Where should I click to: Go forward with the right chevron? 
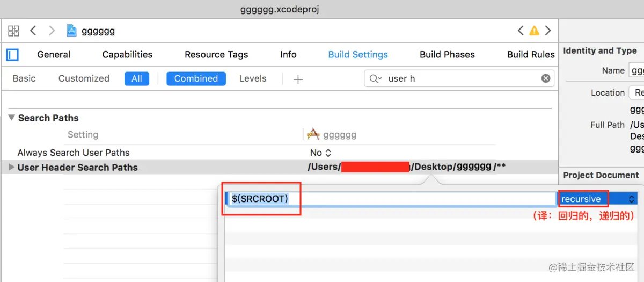click(52, 31)
